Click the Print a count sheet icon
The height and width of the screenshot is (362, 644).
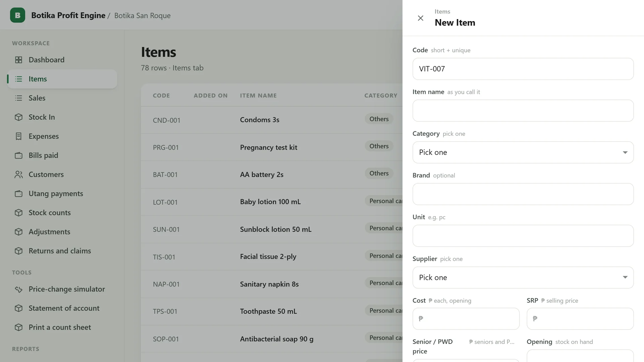click(x=19, y=327)
